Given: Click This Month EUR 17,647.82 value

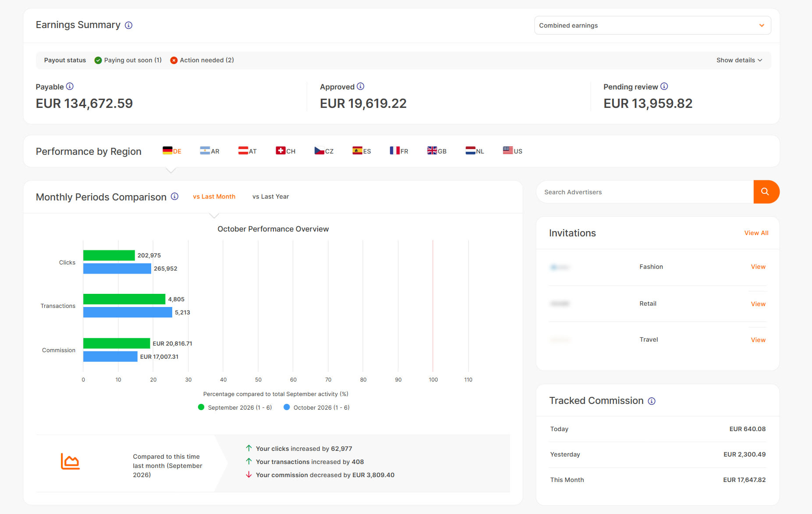Looking at the screenshot, I should tap(744, 480).
